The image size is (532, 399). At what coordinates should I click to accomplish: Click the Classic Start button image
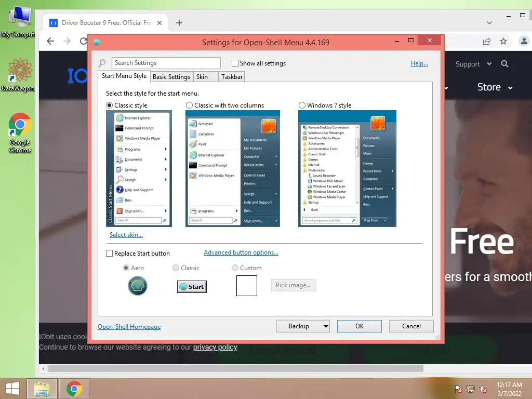192,287
